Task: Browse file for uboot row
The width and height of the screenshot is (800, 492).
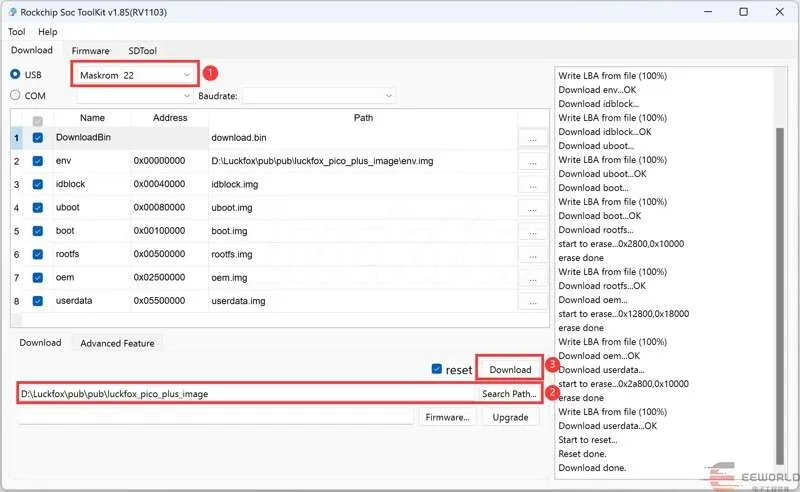Action: 533,208
